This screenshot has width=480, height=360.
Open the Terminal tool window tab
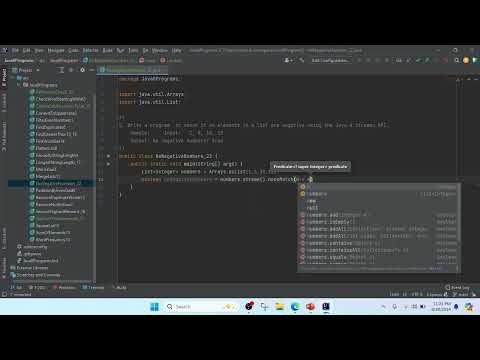tap(94, 287)
